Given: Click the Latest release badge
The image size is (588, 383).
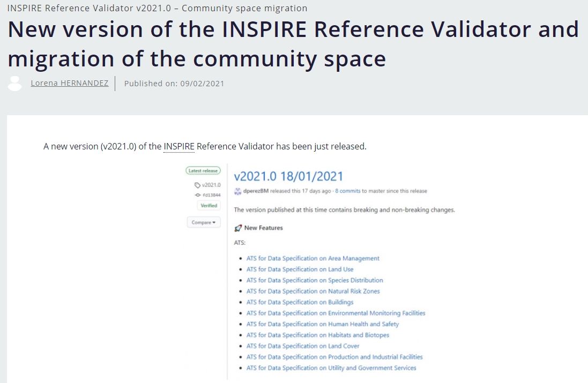Looking at the screenshot, I should coord(203,171).
